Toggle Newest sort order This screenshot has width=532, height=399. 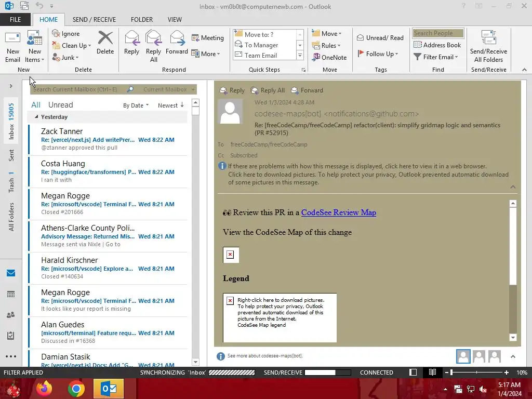(x=170, y=105)
